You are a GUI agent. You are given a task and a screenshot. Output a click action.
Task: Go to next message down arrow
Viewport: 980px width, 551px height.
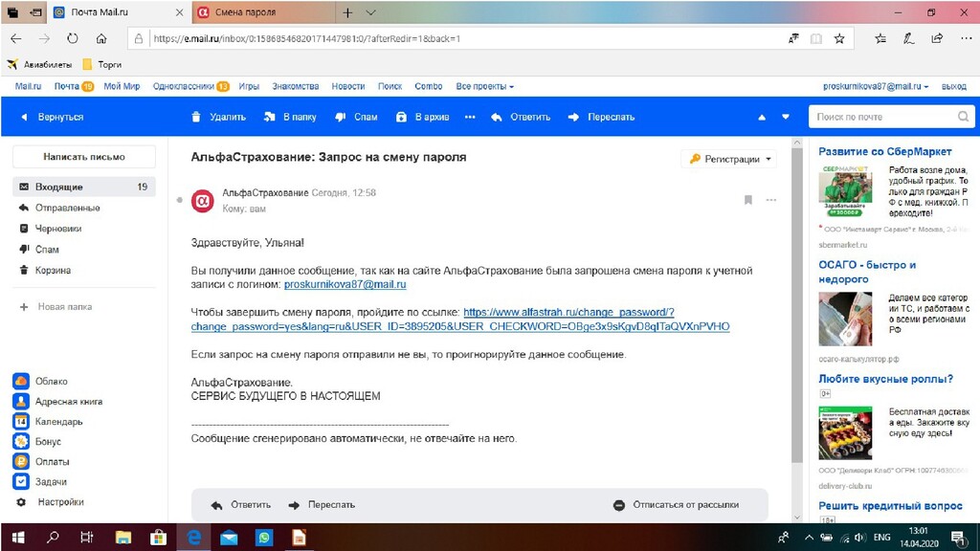pos(786,117)
